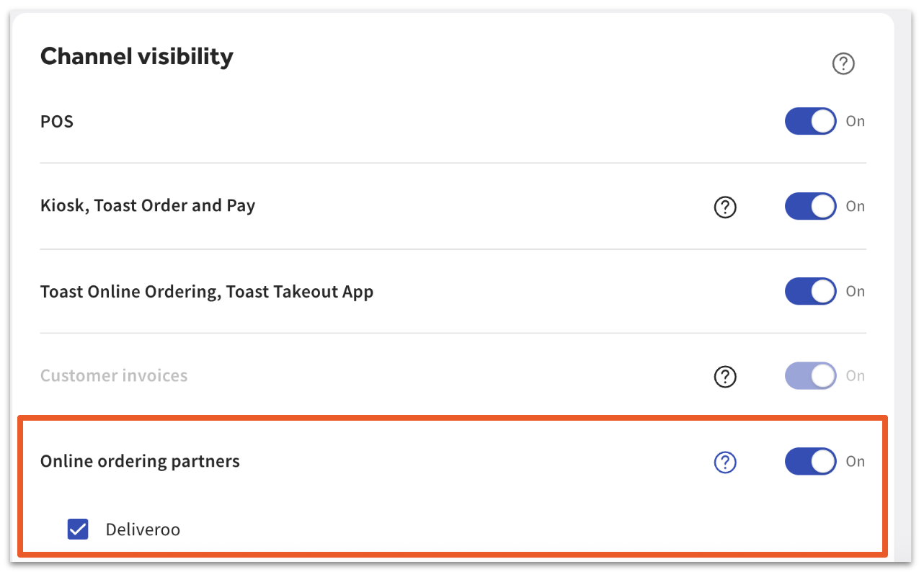This screenshot has width=924, height=572.
Task: Open the Online ordering partners help icon
Action: click(x=724, y=462)
